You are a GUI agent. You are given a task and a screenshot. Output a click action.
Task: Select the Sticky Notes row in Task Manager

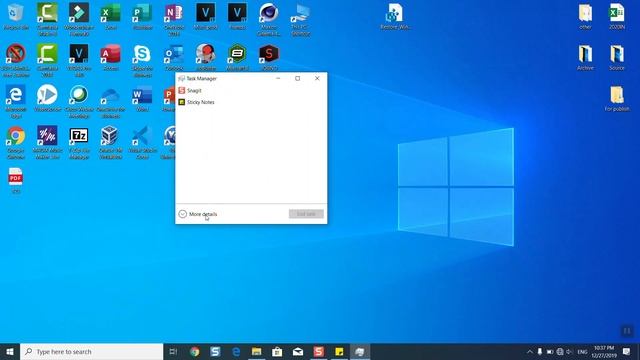tap(251, 102)
